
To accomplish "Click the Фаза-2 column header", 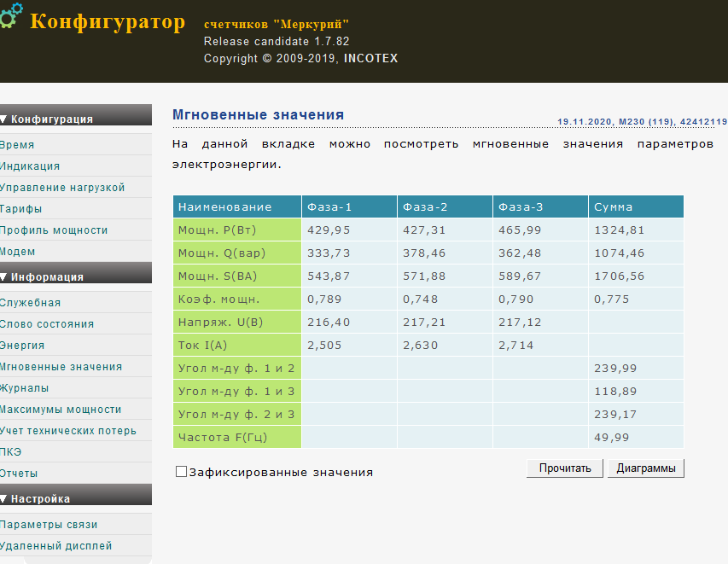I will [x=446, y=206].
